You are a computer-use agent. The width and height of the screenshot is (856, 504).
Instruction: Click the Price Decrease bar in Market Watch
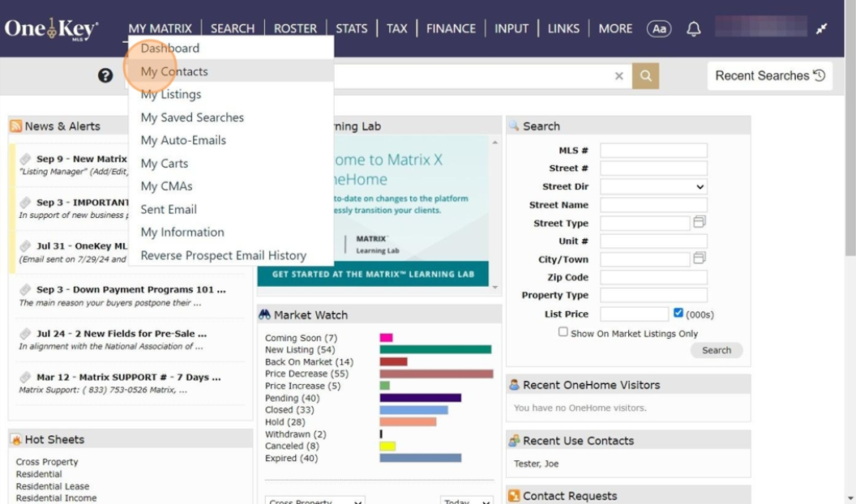click(436, 374)
